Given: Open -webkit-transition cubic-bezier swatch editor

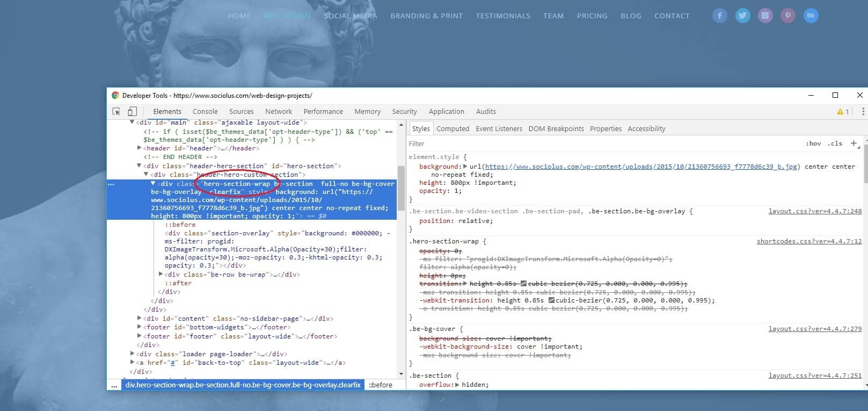Looking at the screenshot, I should click(x=551, y=300).
